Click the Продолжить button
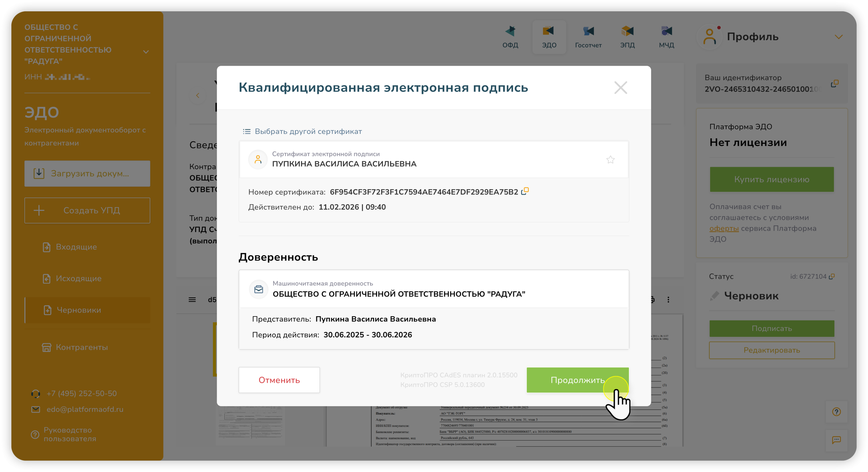868x472 pixels. 577,380
